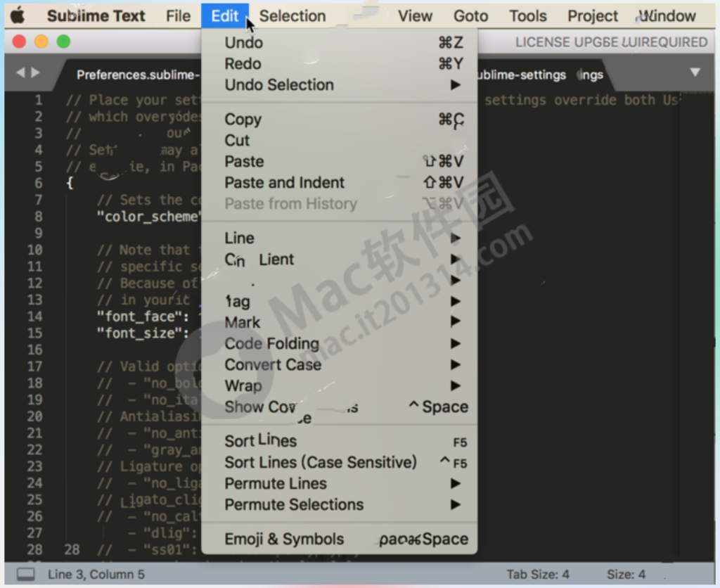Image resolution: width=720 pixels, height=588 pixels.
Task: Click the LICENSE UPGRADE REQUIRED notice
Action: pyautogui.click(x=611, y=42)
